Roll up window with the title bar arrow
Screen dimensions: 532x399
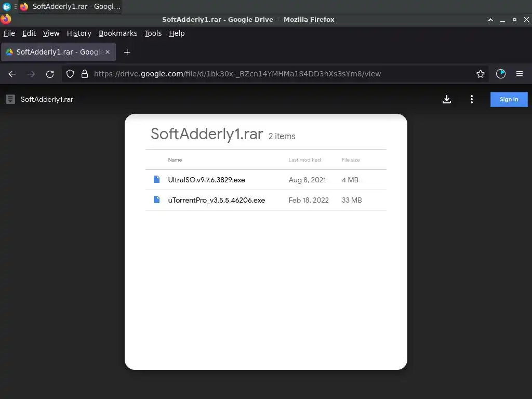(x=490, y=20)
